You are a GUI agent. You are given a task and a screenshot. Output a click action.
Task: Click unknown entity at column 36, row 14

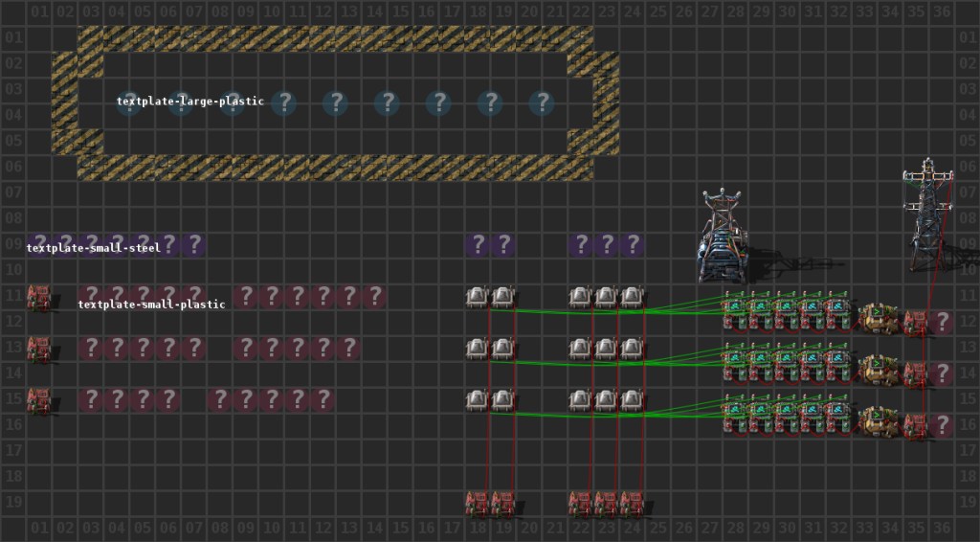(942, 374)
